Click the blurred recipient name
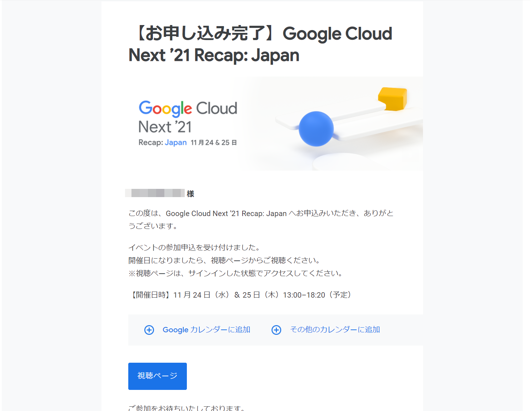532x411 pixels. click(155, 193)
